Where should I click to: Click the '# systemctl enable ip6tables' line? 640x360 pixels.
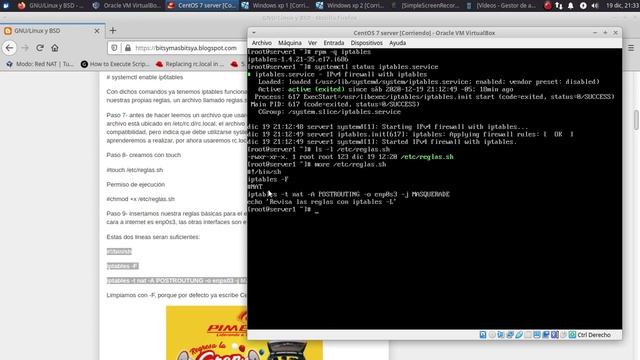pos(145,77)
